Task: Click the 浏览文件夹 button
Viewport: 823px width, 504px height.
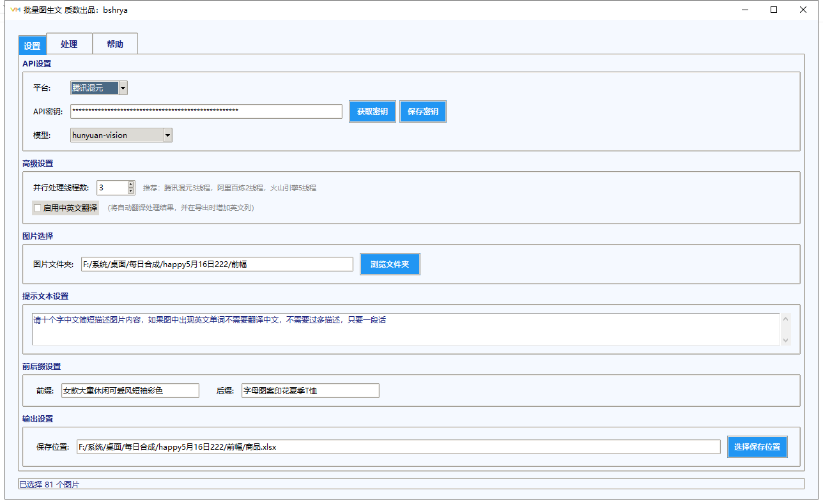Action: point(390,264)
